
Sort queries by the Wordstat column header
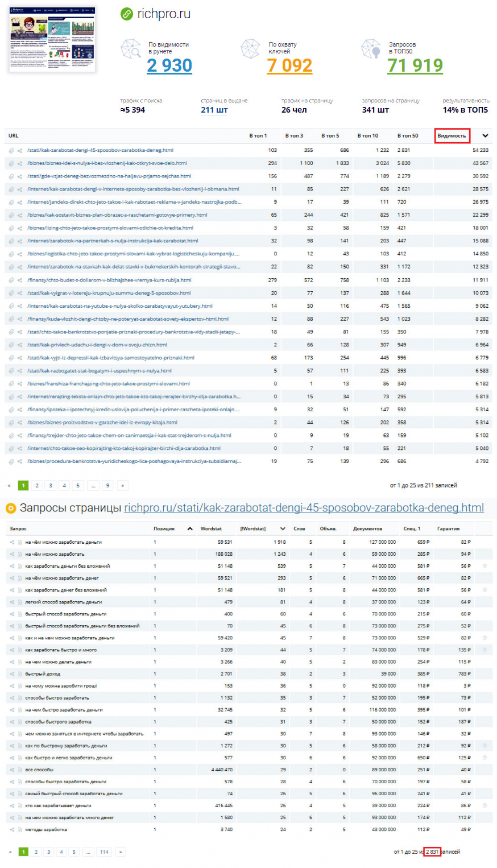coord(211,529)
